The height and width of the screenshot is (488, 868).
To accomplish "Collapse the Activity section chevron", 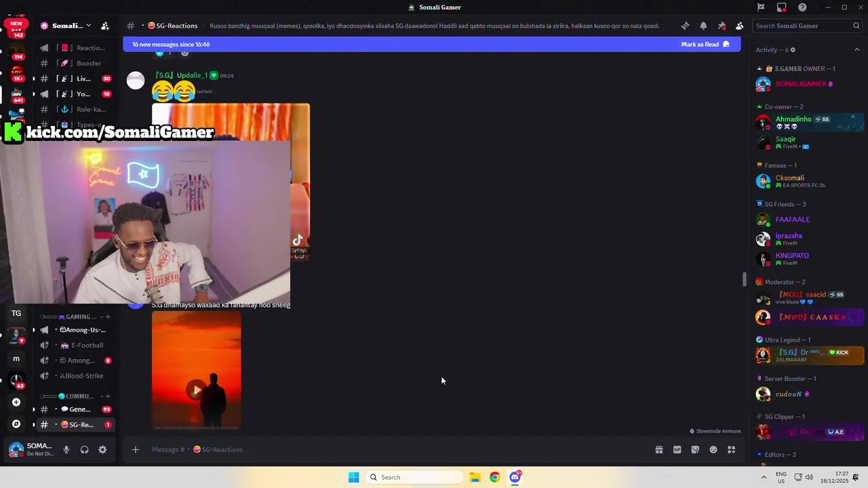I will [x=856, y=49].
